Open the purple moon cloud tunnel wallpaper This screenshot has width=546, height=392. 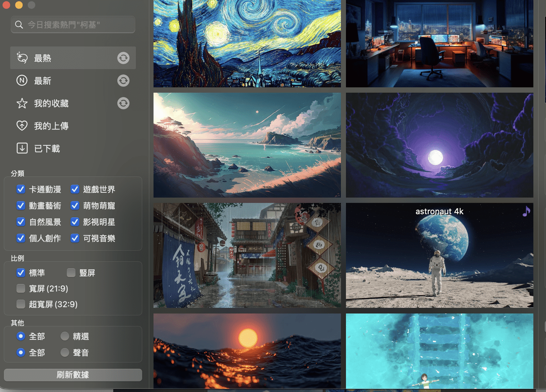[x=439, y=145]
